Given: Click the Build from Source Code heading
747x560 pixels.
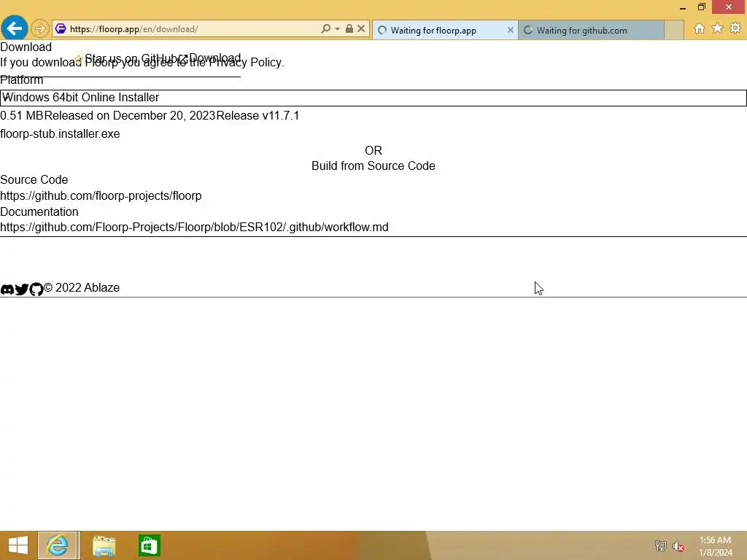Looking at the screenshot, I should click(x=373, y=166).
